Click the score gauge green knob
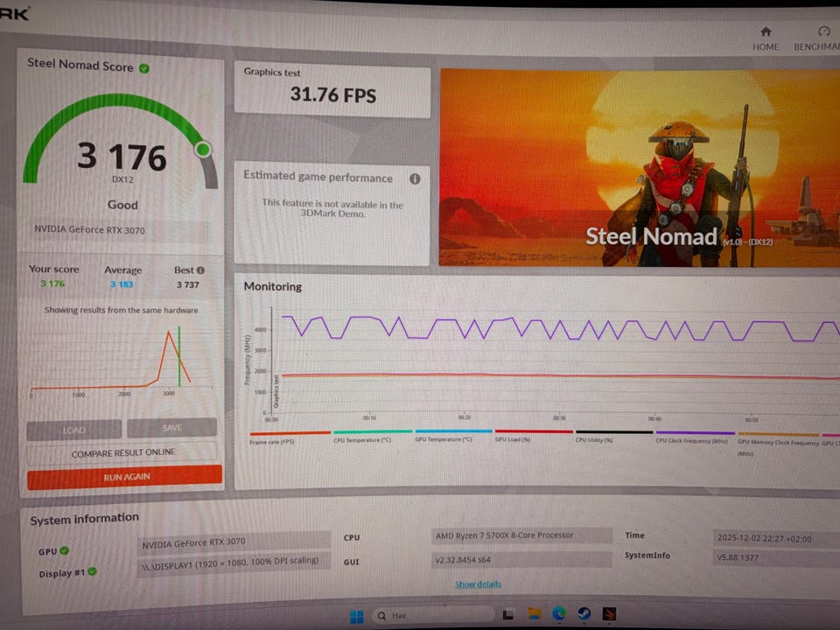The image size is (840, 630). (202, 150)
